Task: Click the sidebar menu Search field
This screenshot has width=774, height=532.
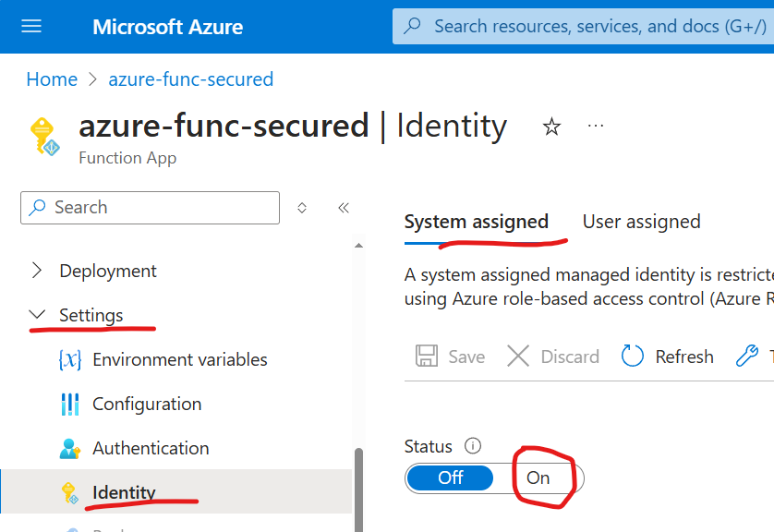Action: tap(150, 208)
